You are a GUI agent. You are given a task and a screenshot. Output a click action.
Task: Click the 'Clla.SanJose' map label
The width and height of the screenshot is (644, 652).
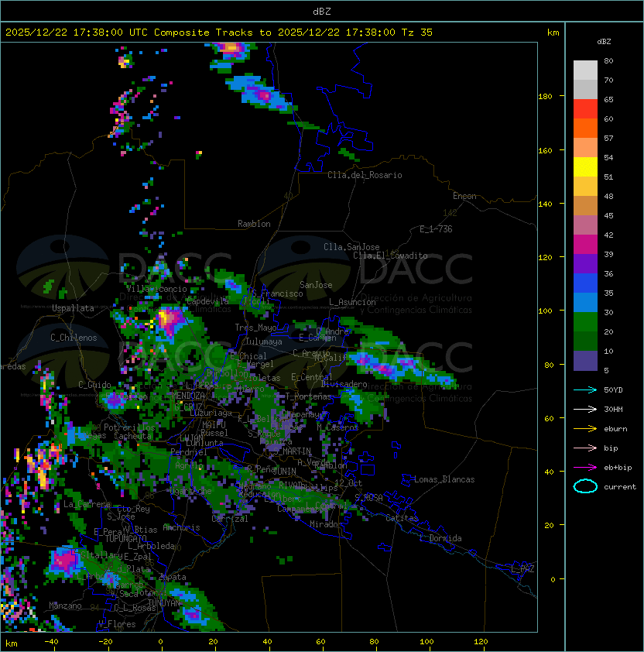(x=351, y=247)
